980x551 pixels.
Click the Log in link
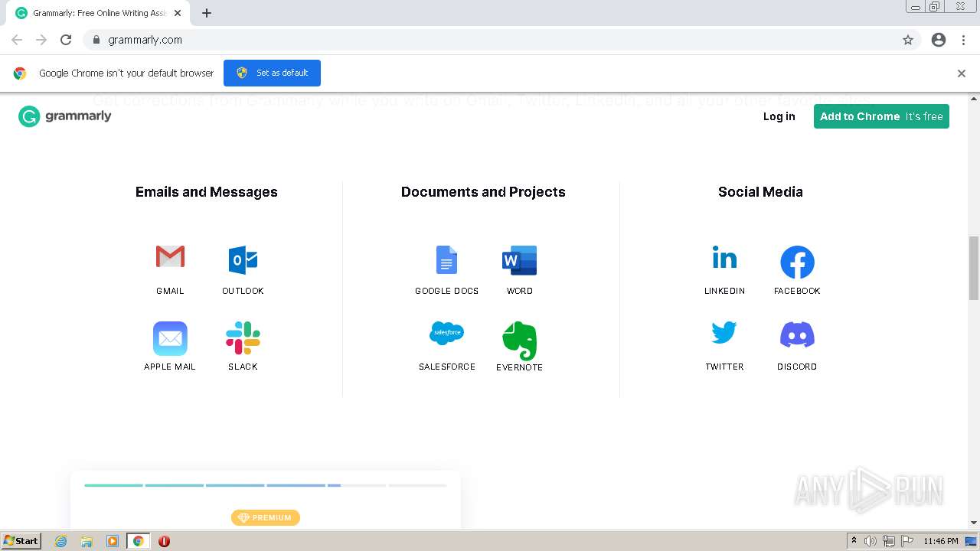point(779,116)
